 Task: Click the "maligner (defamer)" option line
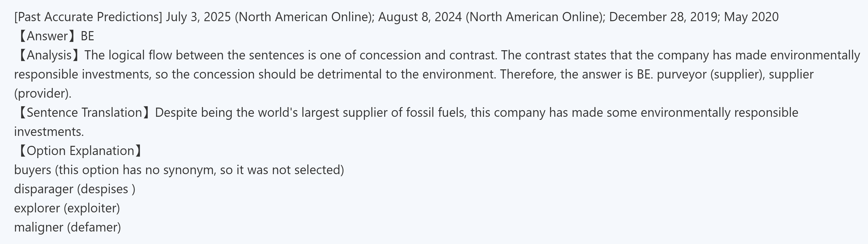(67, 227)
